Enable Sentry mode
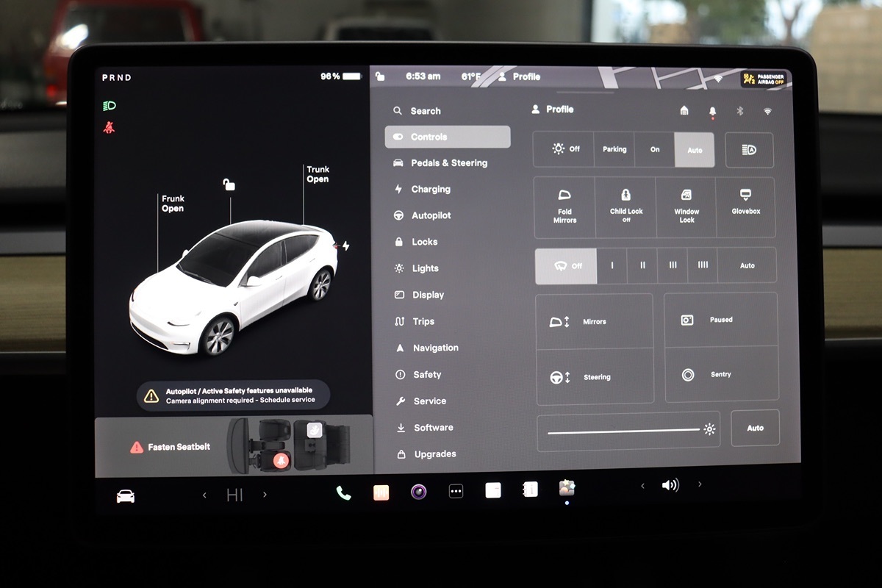Screen dimensions: 882x588 720,375
